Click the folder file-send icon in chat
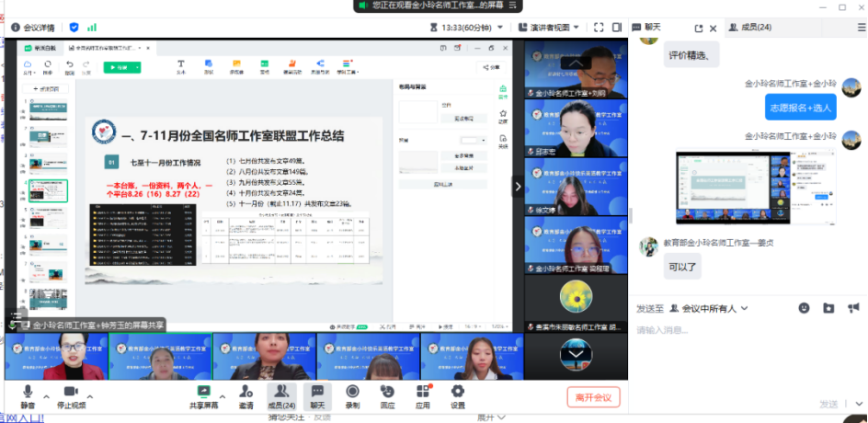 click(828, 308)
